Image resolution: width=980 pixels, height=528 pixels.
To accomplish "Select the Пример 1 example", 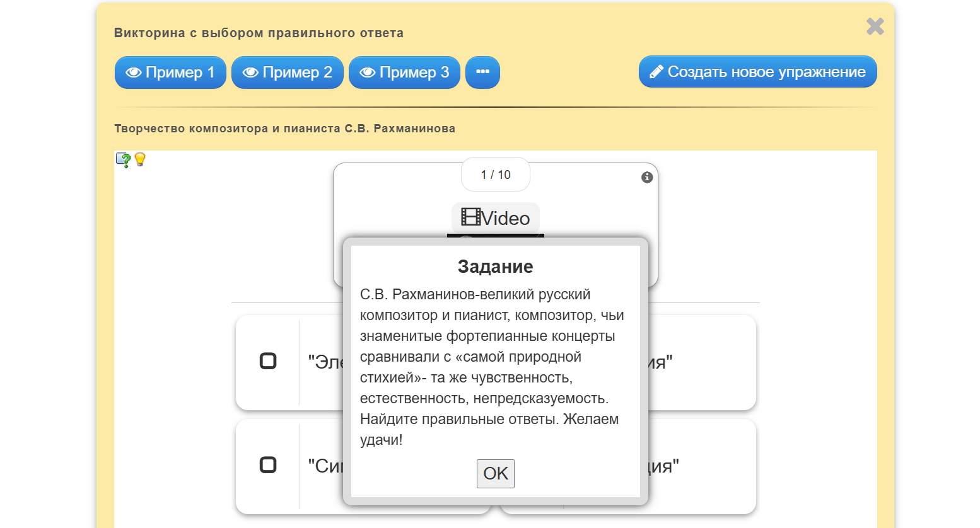I will coord(170,72).
